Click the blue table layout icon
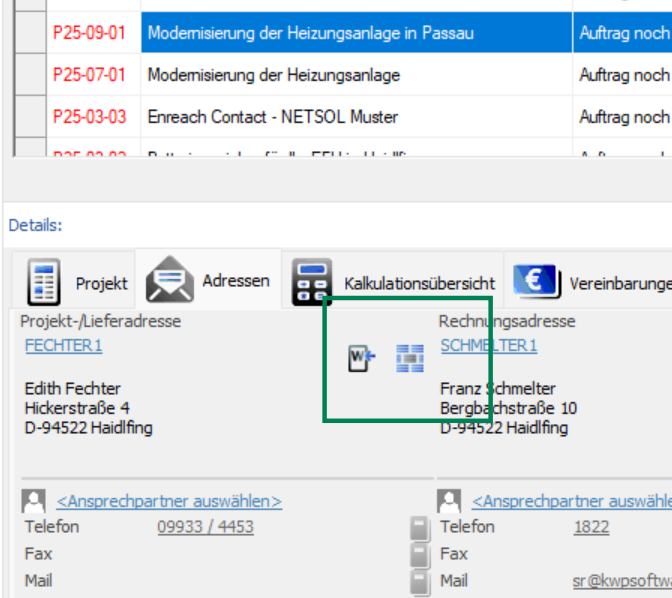The width and height of the screenshot is (672, 598). 409,358
